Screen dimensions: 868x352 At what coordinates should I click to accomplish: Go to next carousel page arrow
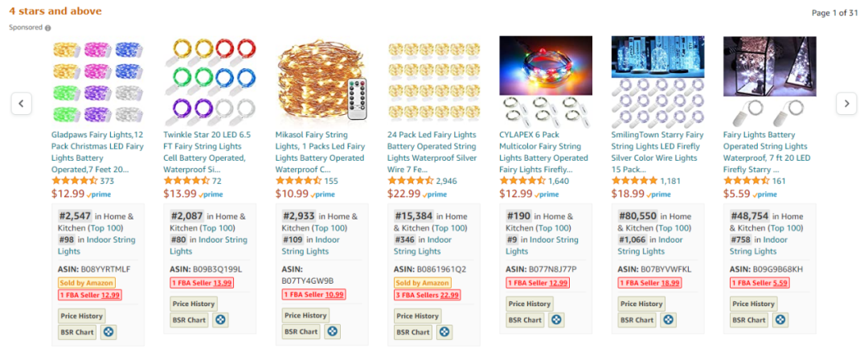846,104
